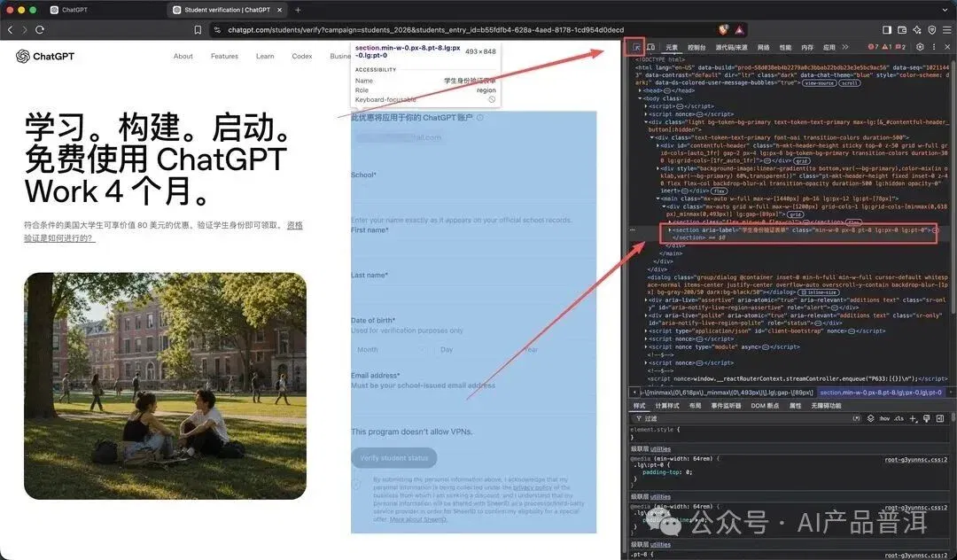Go forward with the browser forward arrow

coord(25,29)
